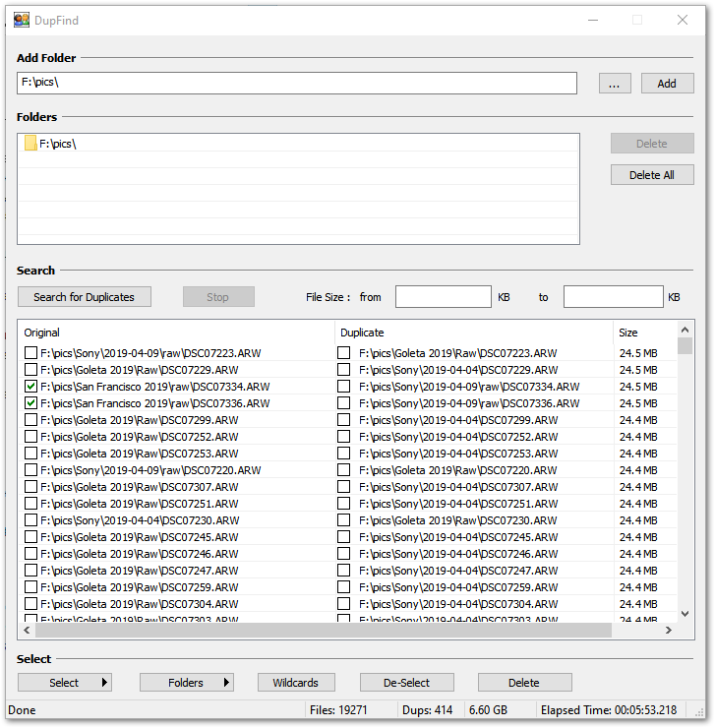The image size is (715, 728).
Task: Click duplicate path Sony\2019-04-04\DSC07307.ARW
Action: coord(458,487)
